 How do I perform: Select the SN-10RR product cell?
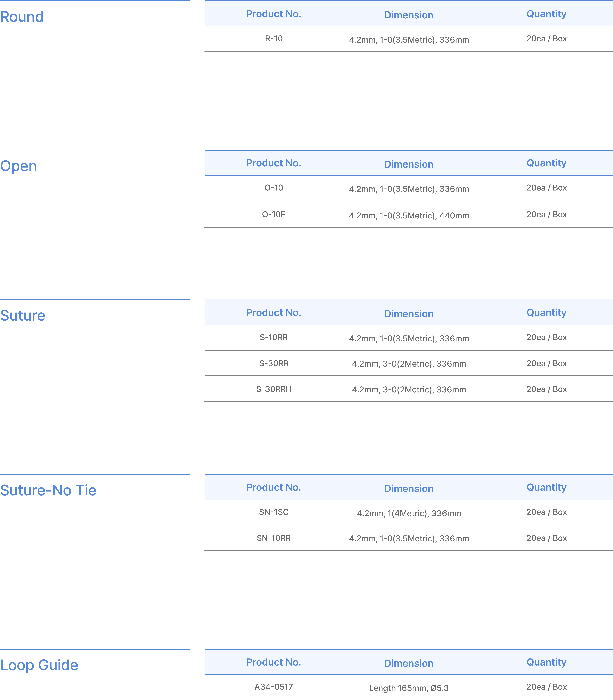tap(274, 538)
